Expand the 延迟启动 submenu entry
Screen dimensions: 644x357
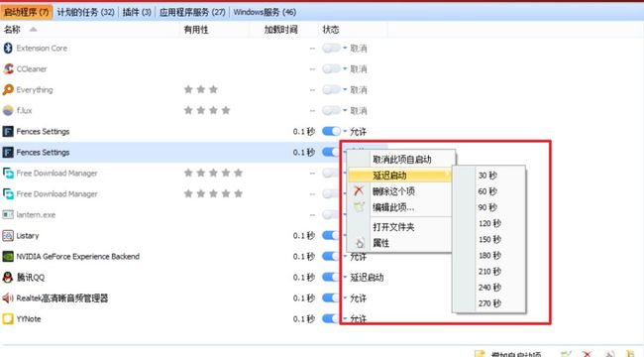click(x=399, y=176)
